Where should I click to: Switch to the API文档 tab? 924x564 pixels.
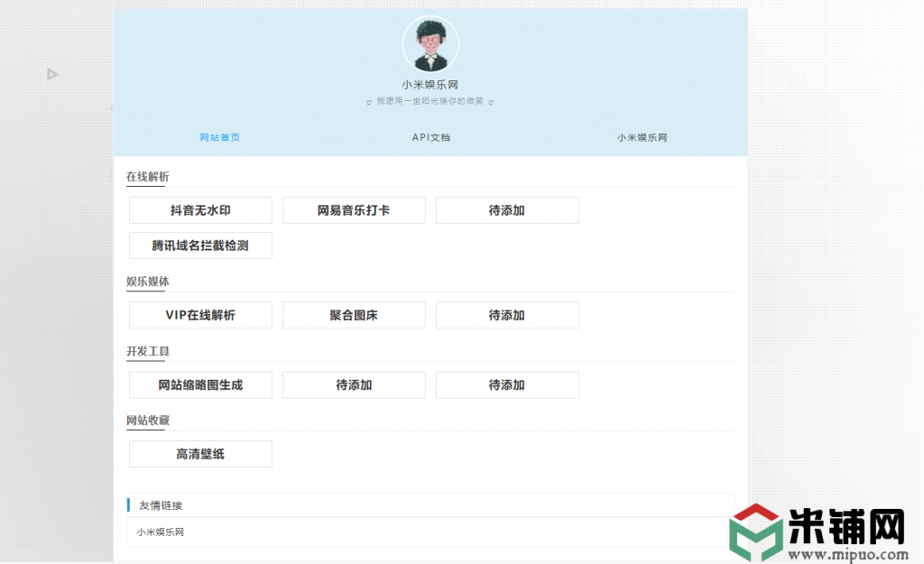point(430,137)
